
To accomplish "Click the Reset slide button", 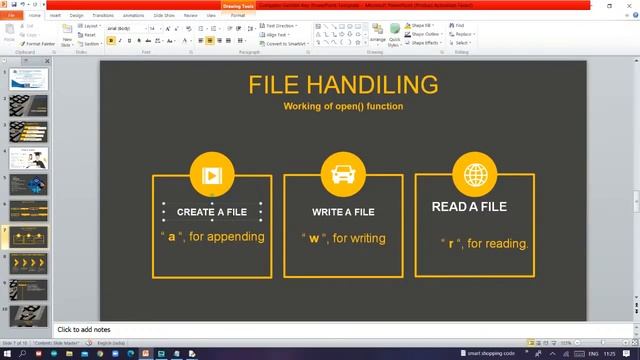I will click(87, 35).
